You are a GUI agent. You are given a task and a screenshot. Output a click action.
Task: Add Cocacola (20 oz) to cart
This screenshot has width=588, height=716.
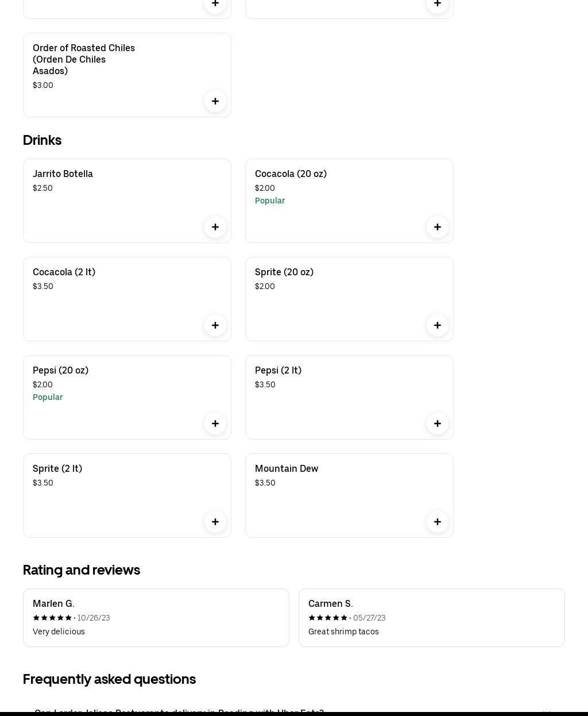click(x=438, y=227)
